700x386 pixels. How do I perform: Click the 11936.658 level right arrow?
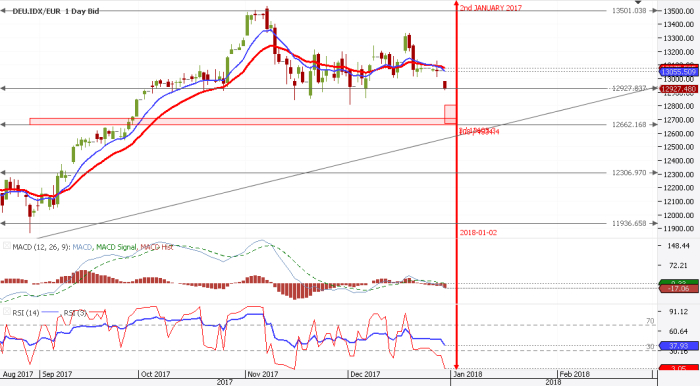point(654,224)
